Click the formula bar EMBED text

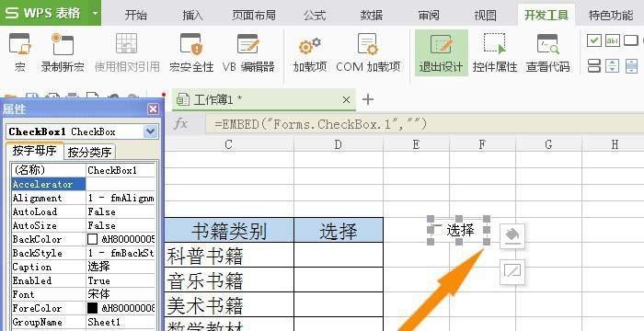(x=320, y=123)
